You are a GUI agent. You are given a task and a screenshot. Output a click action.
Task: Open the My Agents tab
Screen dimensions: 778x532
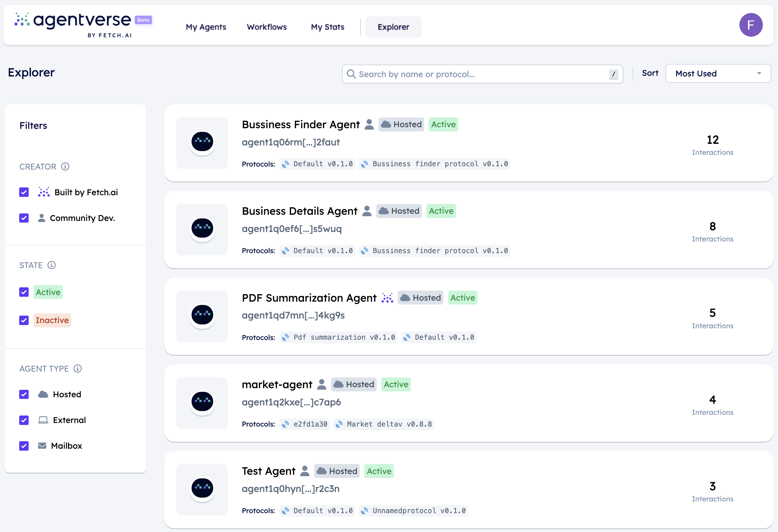[206, 27]
